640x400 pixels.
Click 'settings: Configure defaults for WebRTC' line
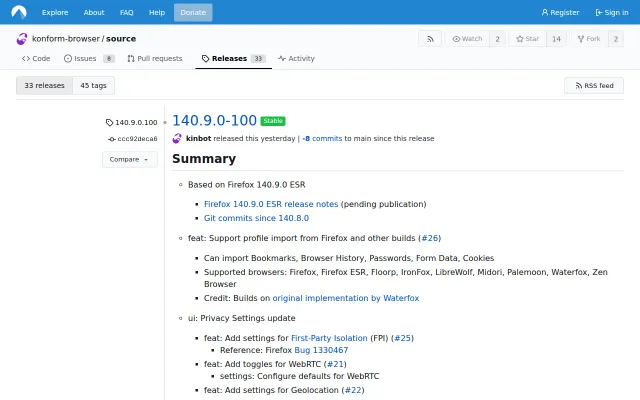(x=300, y=376)
